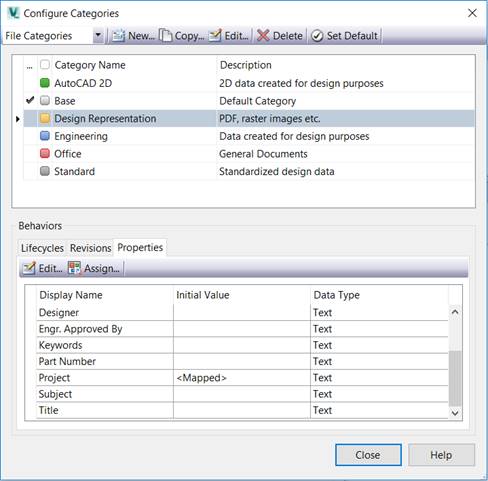Click the row arrow beside Design Representation
Screen dimensions: 488x481
(x=18, y=119)
